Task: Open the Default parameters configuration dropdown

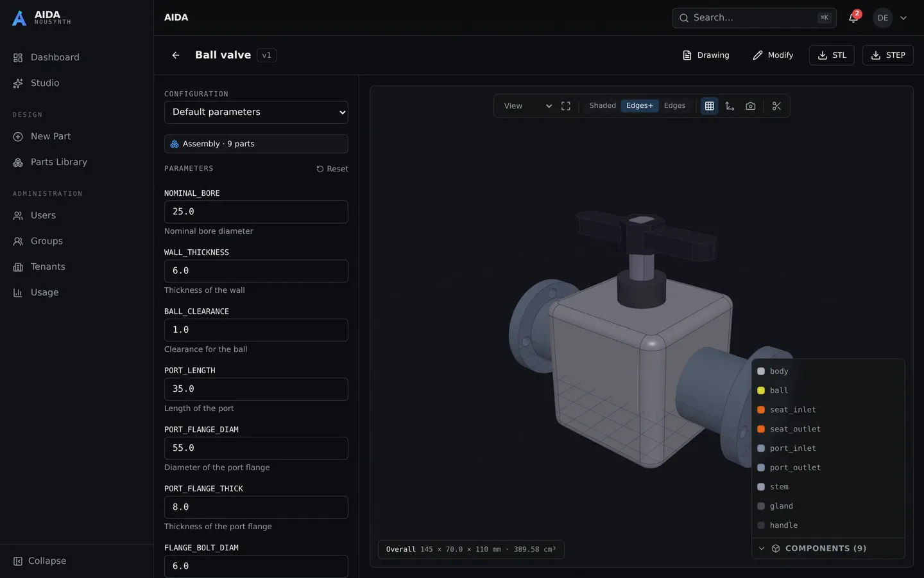Action: [x=256, y=112]
